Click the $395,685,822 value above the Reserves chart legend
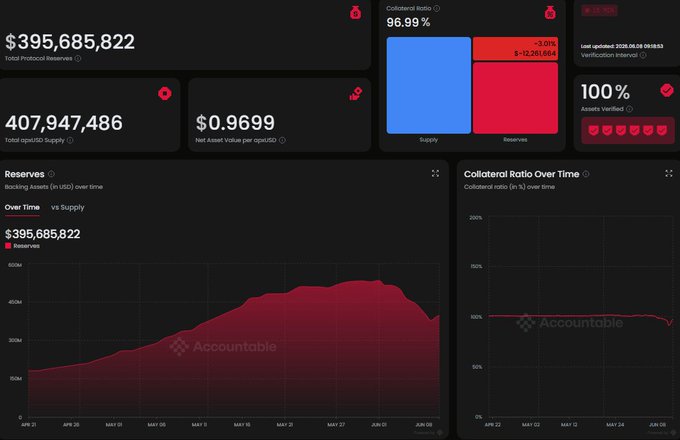The image size is (680, 440). pos(42,234)
